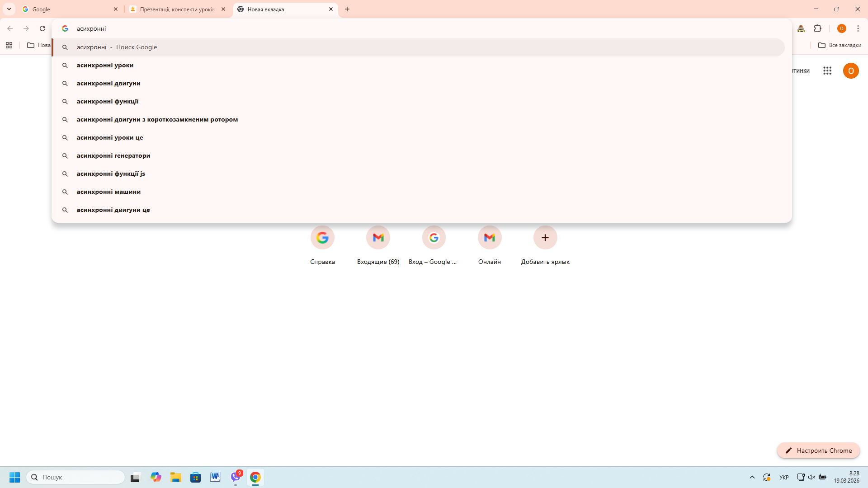Open the Справка Google shortcut
The height and width of the screenshot is (488, 868).
click(322, 238)
